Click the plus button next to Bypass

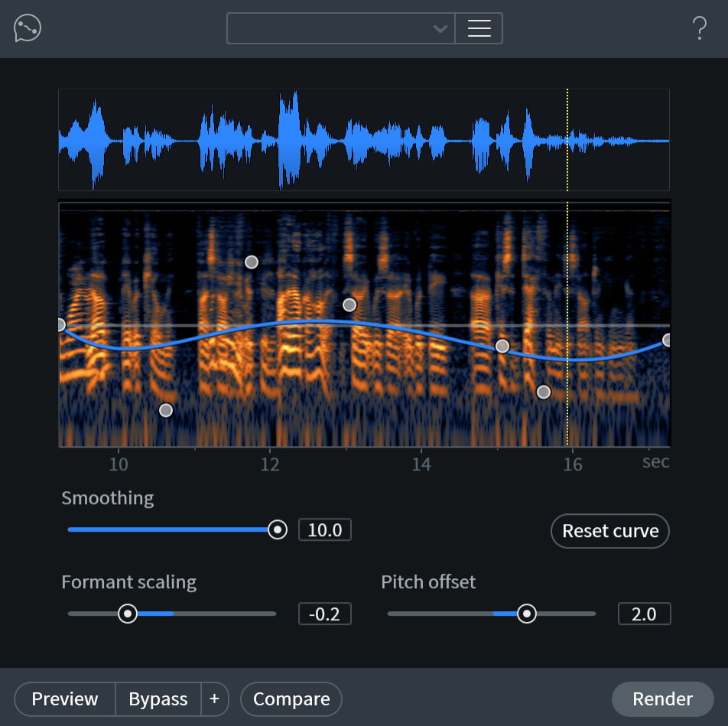coord(214,699)
